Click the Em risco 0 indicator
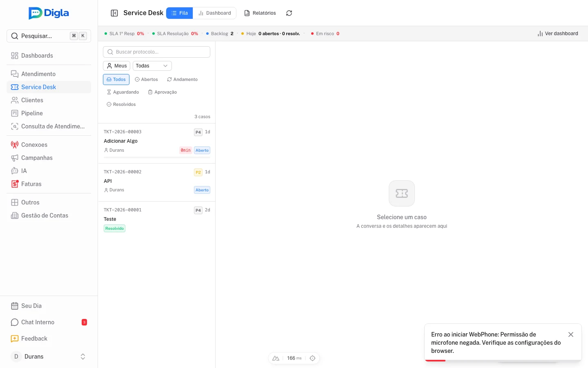 point(325,34)
